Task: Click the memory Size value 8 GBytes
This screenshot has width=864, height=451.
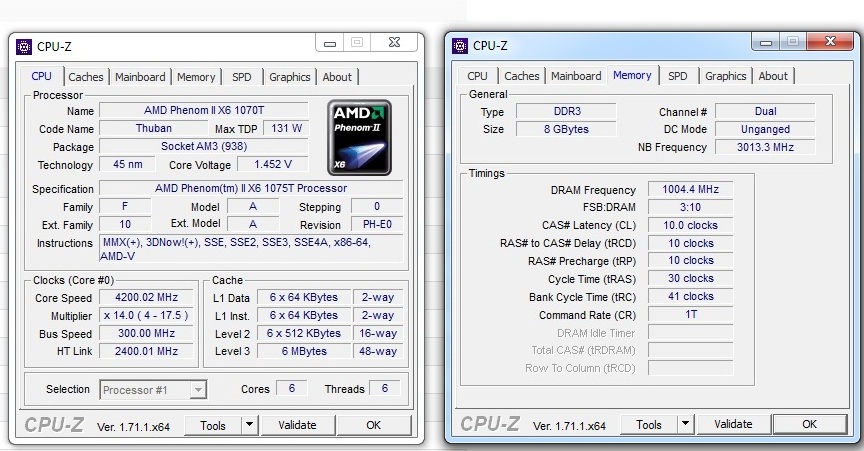Action: (566, 130)
